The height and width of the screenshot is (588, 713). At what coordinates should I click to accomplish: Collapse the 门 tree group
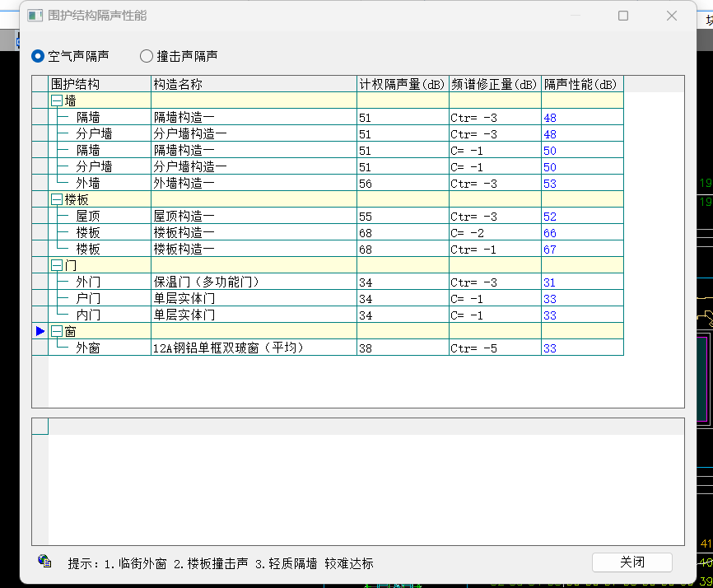57,265
